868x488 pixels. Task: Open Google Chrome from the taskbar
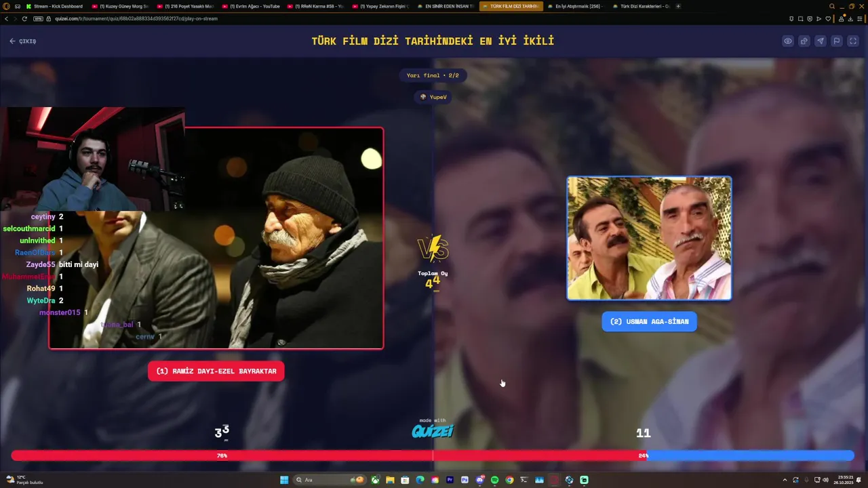tap(509, 480)
